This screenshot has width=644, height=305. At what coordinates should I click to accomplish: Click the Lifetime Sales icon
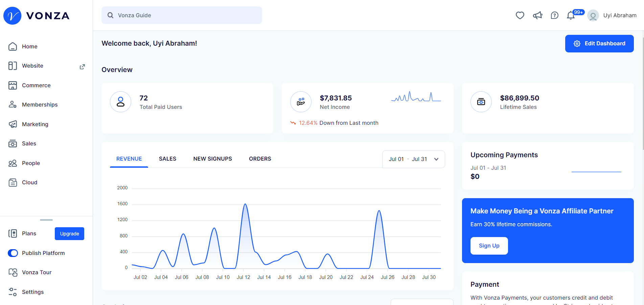click(481, 102)
